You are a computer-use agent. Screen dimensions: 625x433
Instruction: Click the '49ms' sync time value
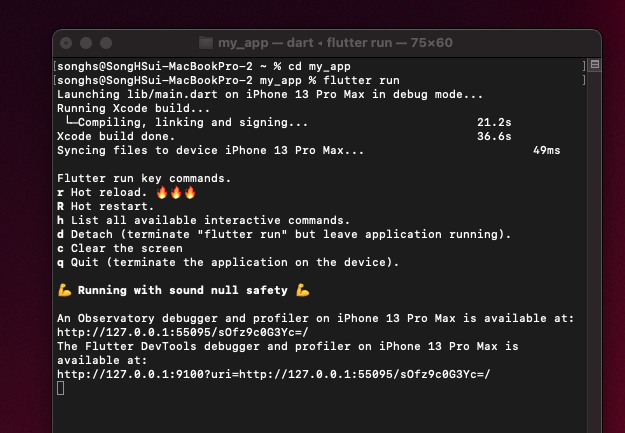point(546,150)
